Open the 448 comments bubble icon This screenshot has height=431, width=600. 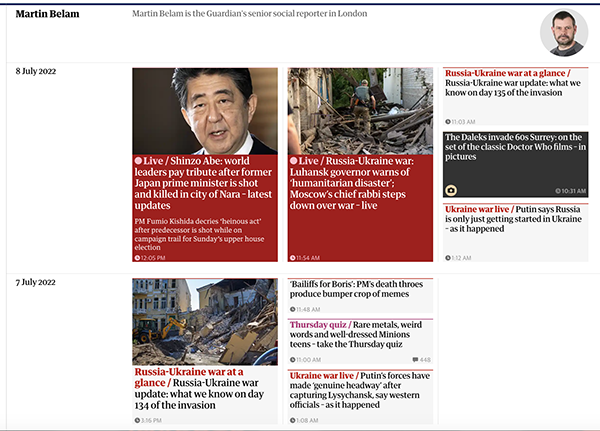pyautogui.click(x=415, y=360)
